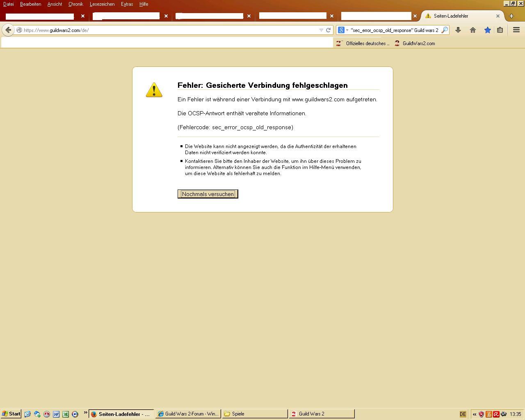Expand hidden quick launch items chevron
Screen dimensions: 525x420
coord(85,413)
